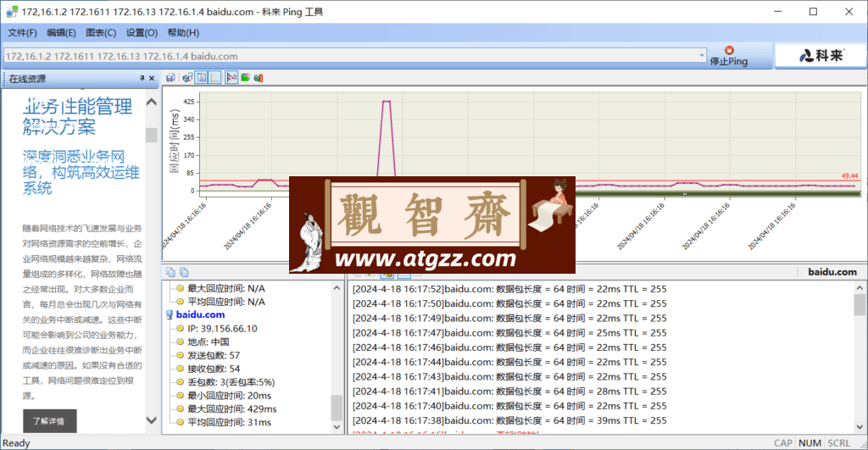Click the 429ms spike peak on the chart

click(x=387, y=102)
